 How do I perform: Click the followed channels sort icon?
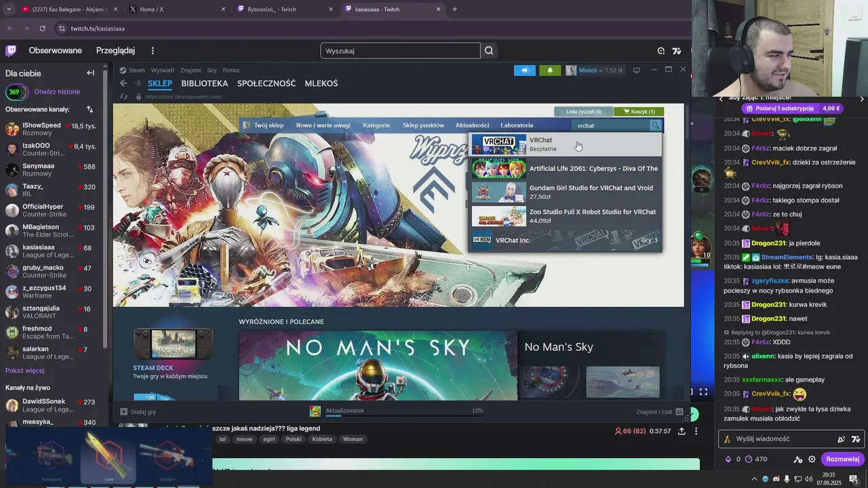[90, 109]
